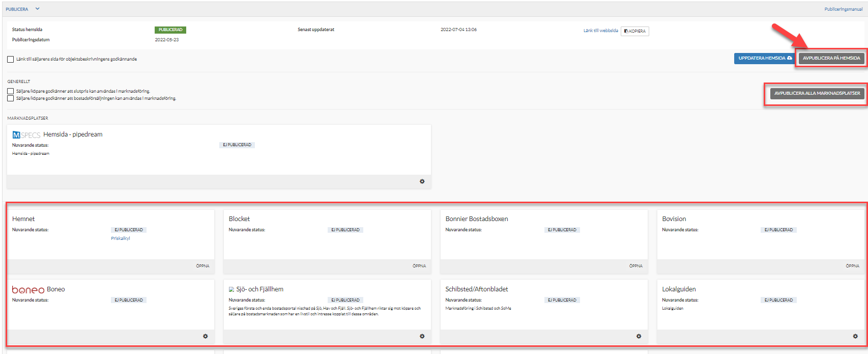This screenshot has height=354, width=868.
Task: Click the Blocket card title
Action: tap(239, 219)
